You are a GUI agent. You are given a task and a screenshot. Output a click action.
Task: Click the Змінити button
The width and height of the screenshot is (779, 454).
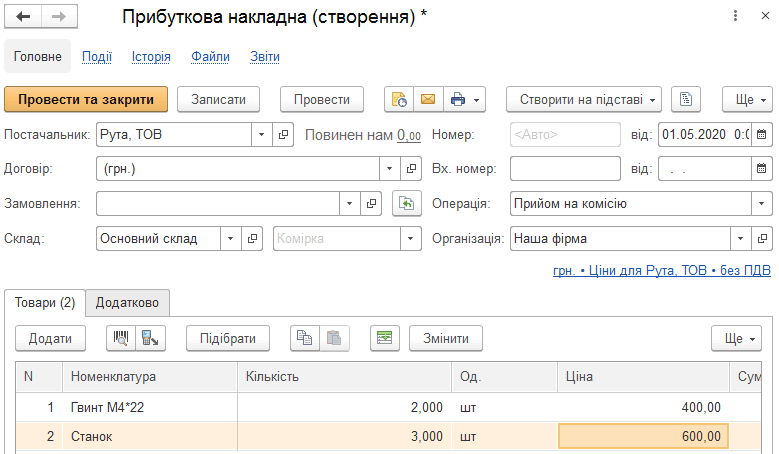pos(446,338)
